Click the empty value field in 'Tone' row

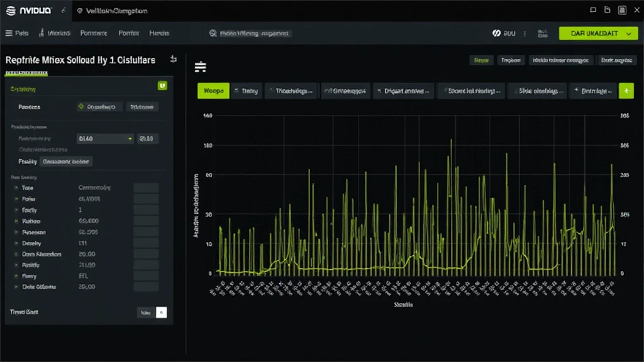146,188
